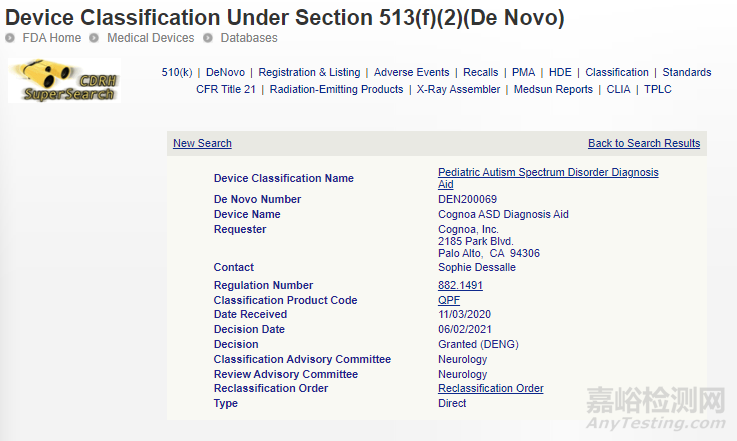
Task: Click the CDRH SuperSearch binoculars logo
Action: (64, 80)
